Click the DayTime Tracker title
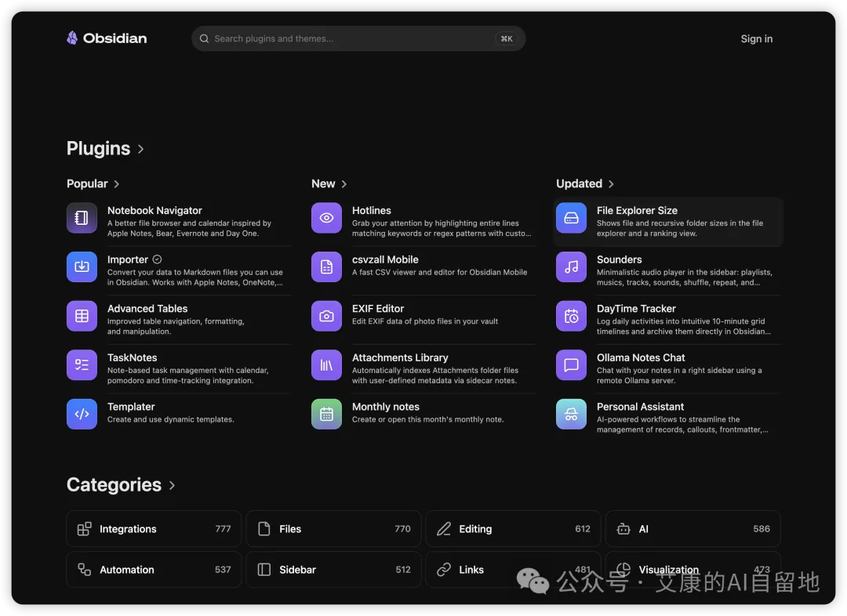This screenshot has width=847, height=616. point(636,309)
